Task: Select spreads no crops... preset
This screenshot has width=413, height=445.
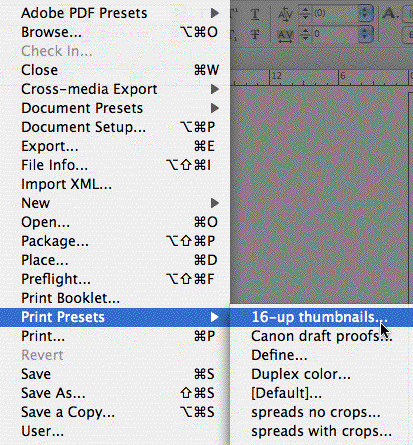Action: 321,412
